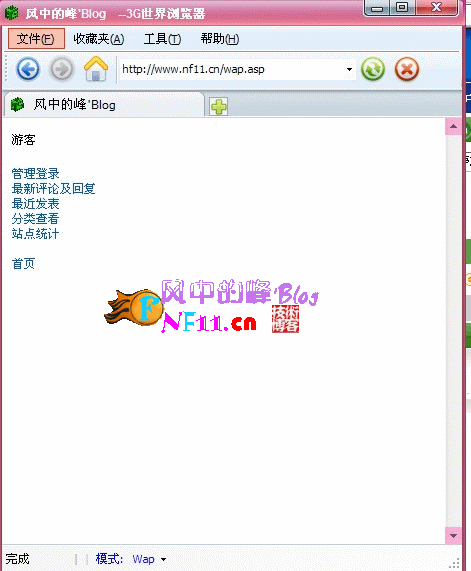The height and width of the screenshot is (571, 471).
Task: Click the grey forward arrow icon
Action: [62, 69]
